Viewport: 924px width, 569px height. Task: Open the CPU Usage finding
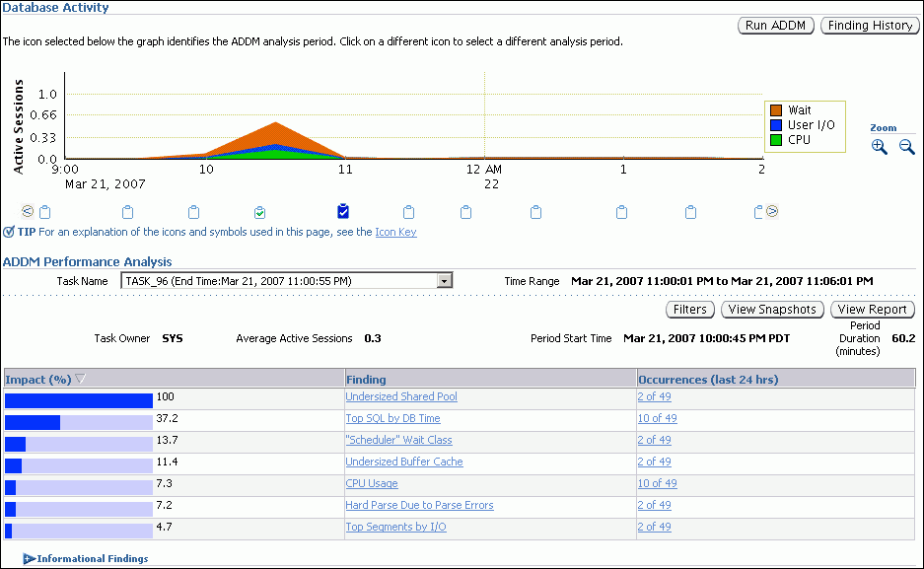point(372,483)
